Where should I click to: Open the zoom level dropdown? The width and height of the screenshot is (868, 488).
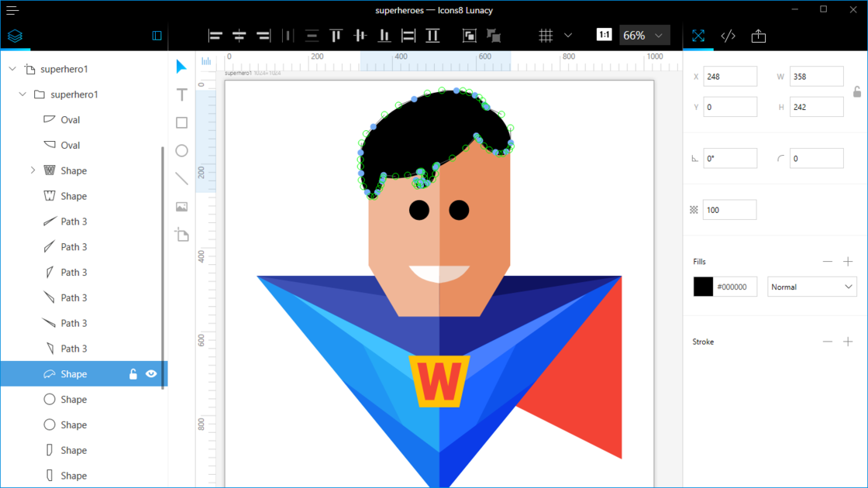(x=658, y=35)
